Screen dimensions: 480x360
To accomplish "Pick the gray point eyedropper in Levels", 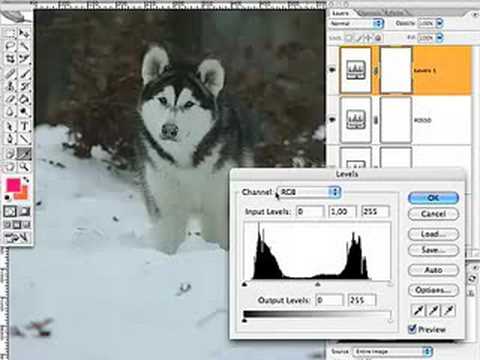I will 433,311.
